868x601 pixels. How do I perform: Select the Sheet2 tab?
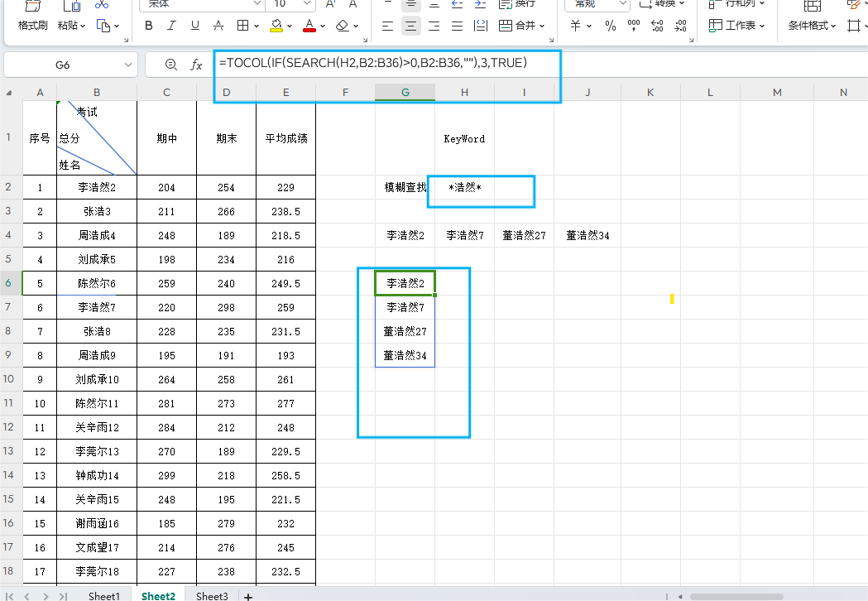coord(158,596)
